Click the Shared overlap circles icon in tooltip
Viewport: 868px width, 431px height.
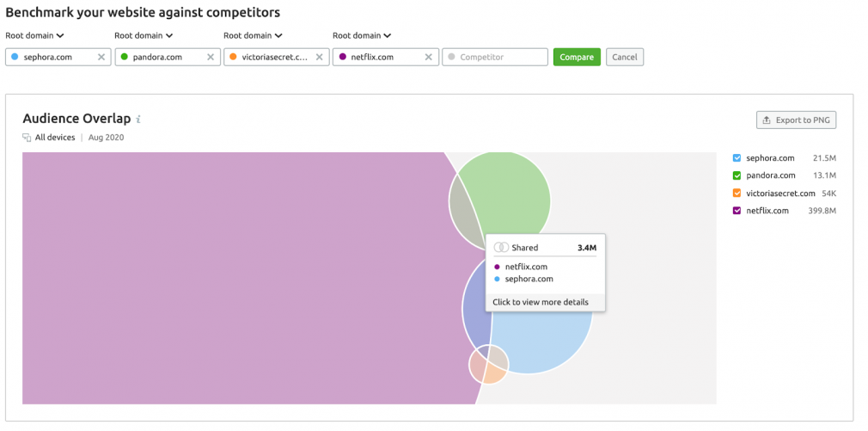(x=501, y=248)
